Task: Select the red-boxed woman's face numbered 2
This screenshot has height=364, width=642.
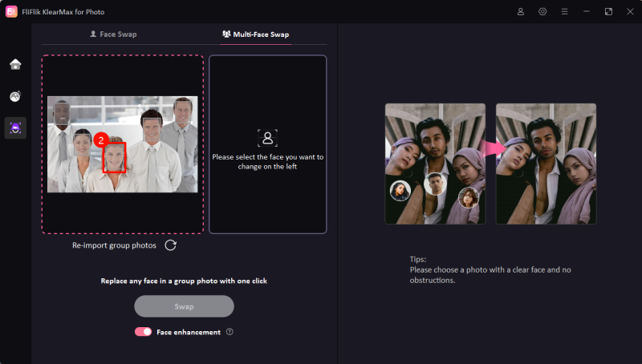Action: [x=115, y=156]
